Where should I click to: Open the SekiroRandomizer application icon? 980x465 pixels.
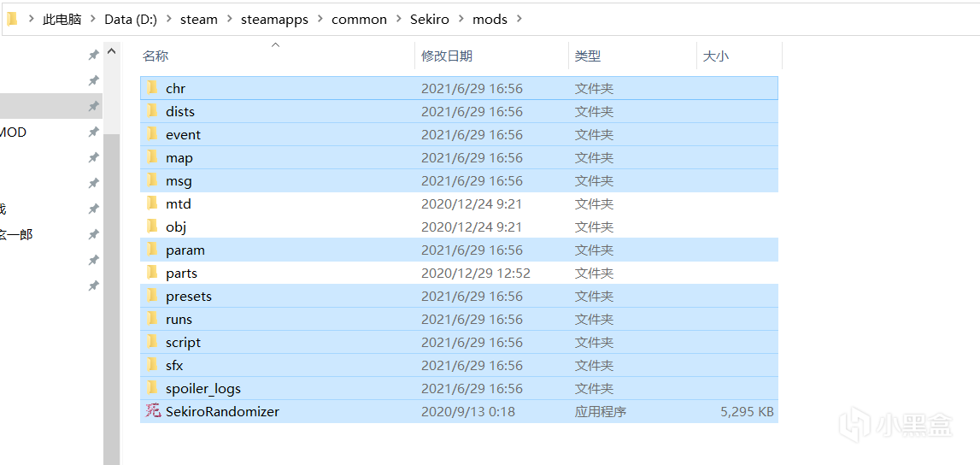pos(153,411)
